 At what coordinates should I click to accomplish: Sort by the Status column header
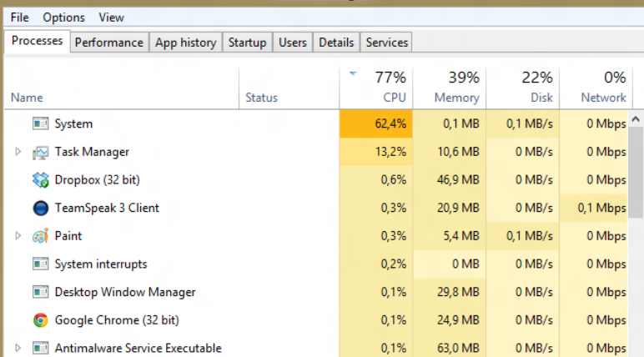pyautogui.click(x=289, y=88)
